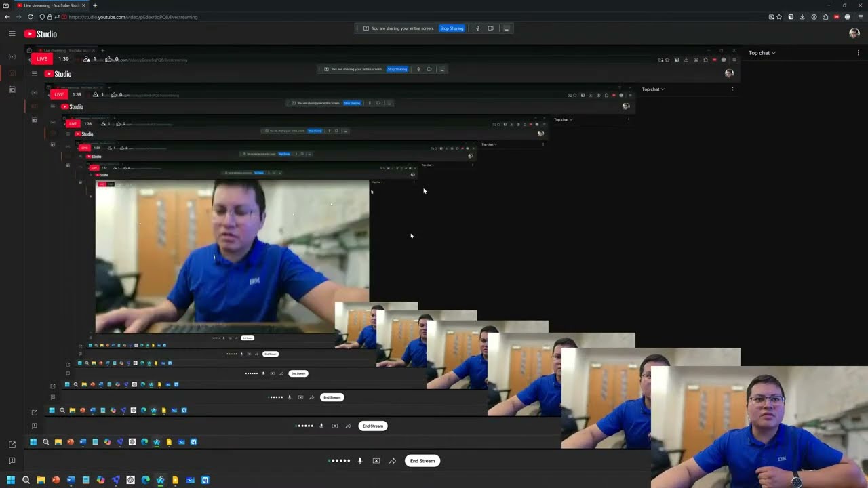Click the external-link icon in the lower left sidebar
This screenshot has width=868, height=488.
coord(12,445)
